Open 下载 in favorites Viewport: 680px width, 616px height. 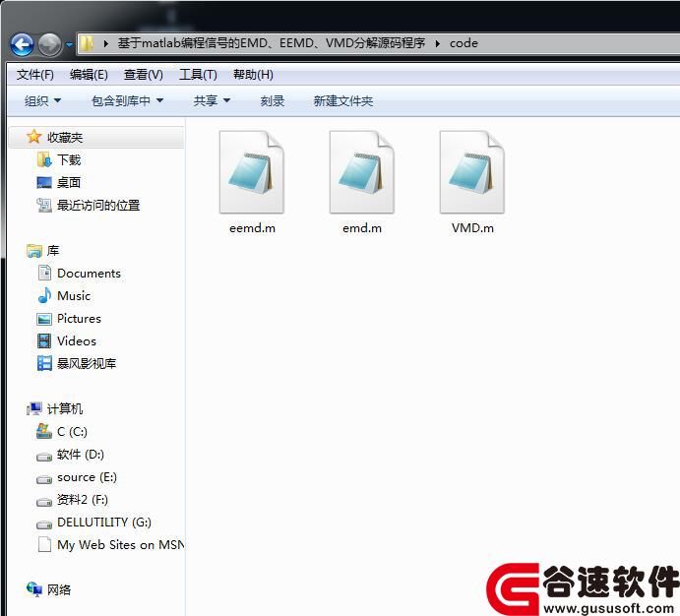pyautogui.click(x=69, y=160)
